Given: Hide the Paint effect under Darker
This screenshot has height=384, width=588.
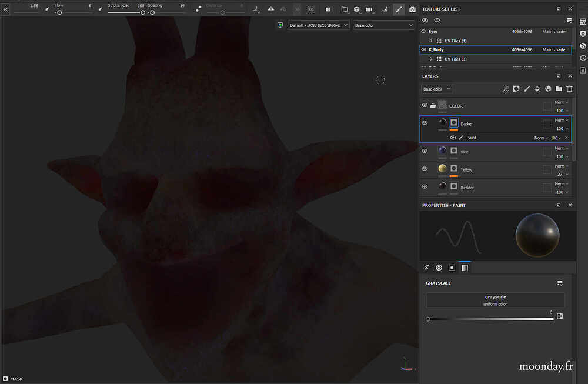Looking at the screenshot, I should (453, 138).
